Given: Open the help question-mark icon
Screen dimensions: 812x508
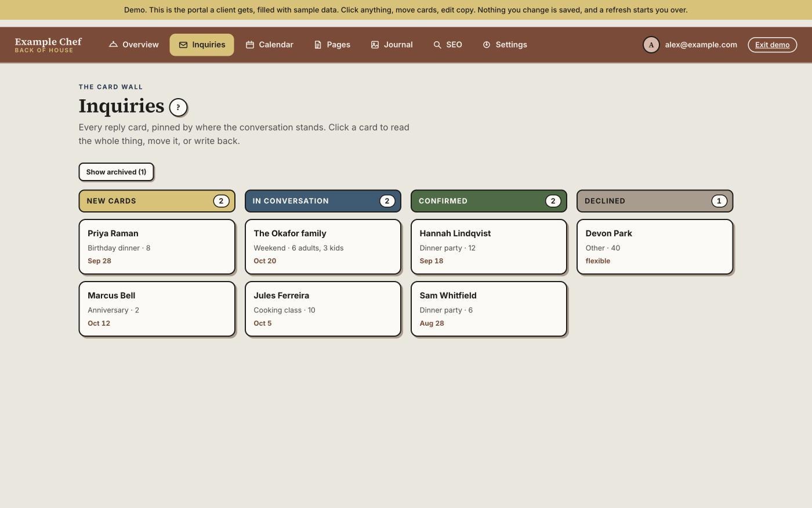Looking at the screenshot, I should [178, 107].
